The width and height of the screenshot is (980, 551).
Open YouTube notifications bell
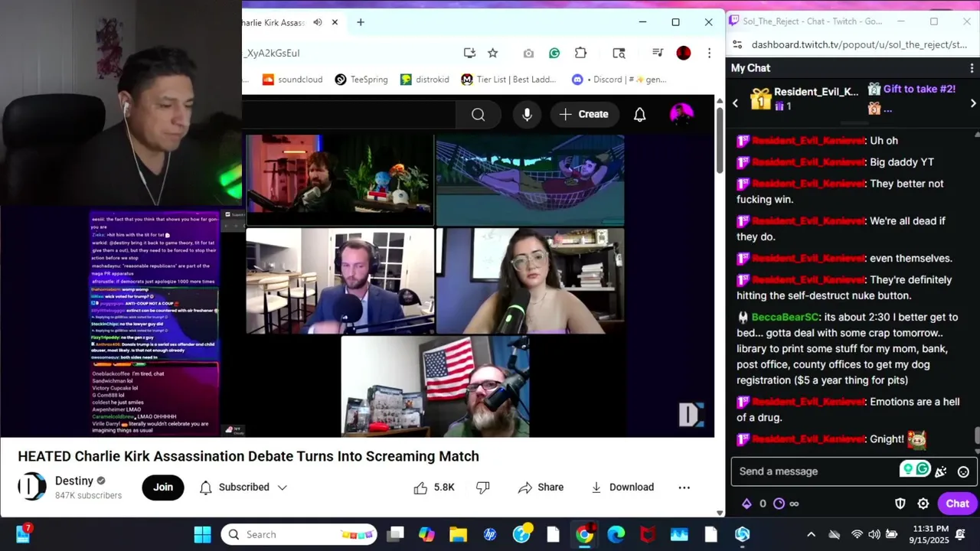(x=640, y=114)
